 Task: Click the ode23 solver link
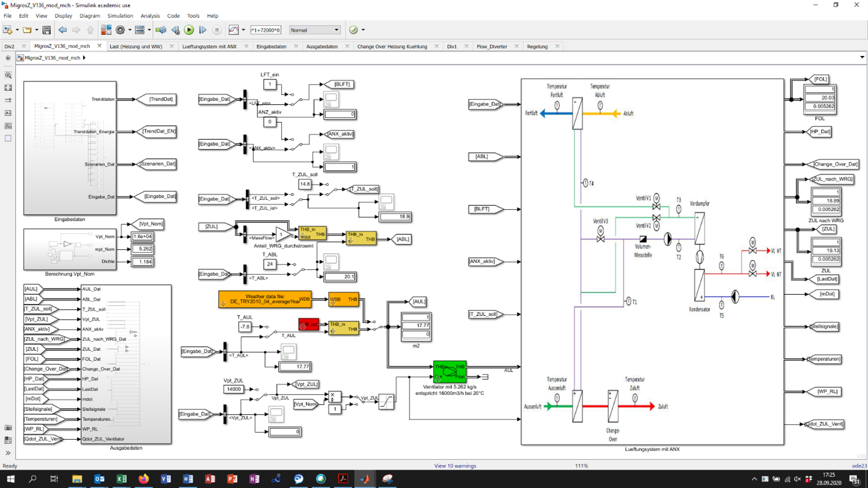tap(859, 466)
